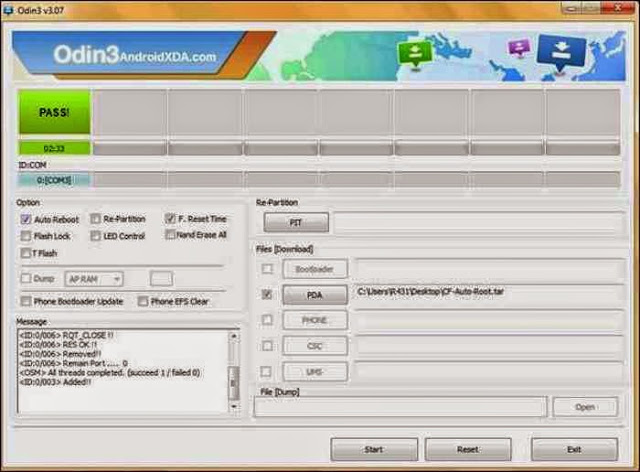Click the PDA file path field
This screenshot has width=640, height=472.
click(x=489, y=295)
